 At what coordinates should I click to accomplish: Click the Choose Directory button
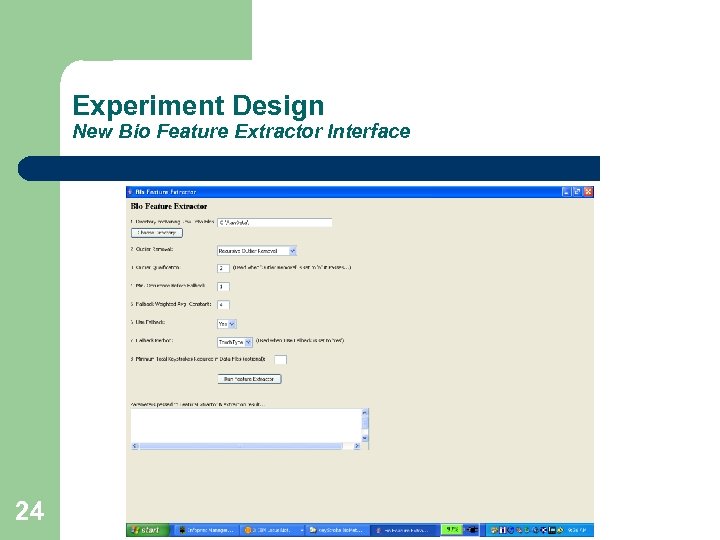(157, 233)
